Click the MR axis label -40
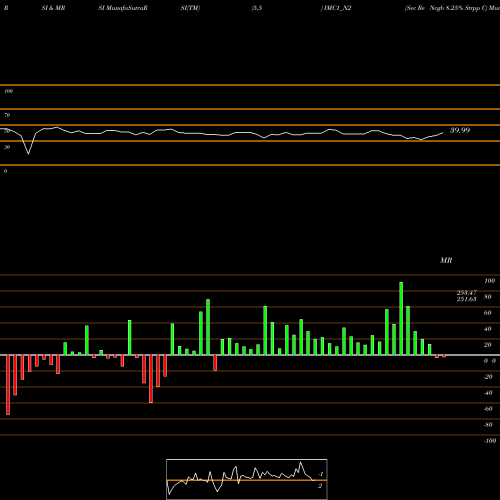This screenshot has height=500, width=500. pyautogui.click(x=488, y=393)
